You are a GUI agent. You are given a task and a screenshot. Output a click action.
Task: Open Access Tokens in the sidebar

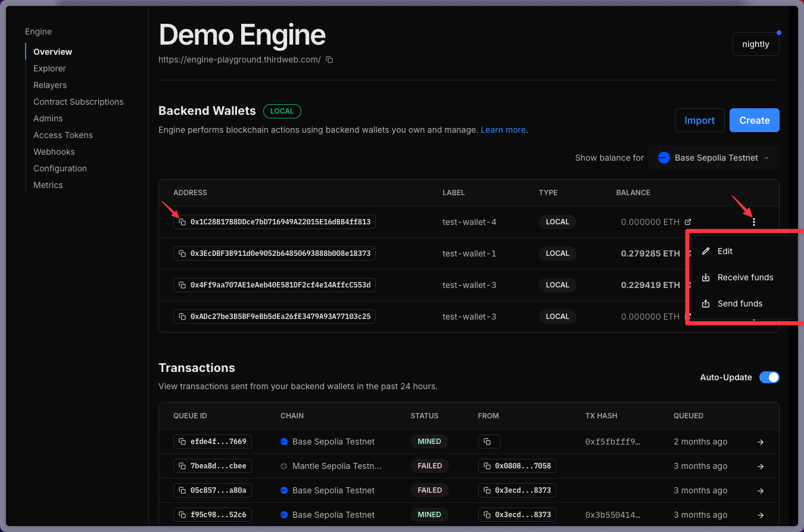click(63, 135)
